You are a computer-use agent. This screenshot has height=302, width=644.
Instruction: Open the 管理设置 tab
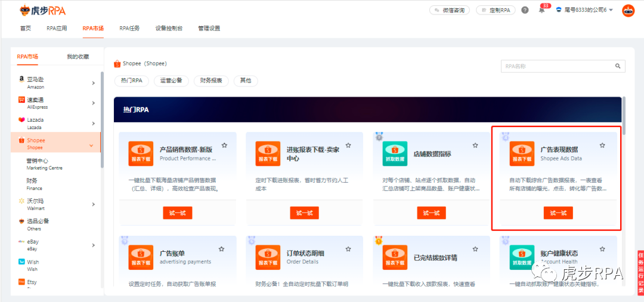click(x=209, y=29)
